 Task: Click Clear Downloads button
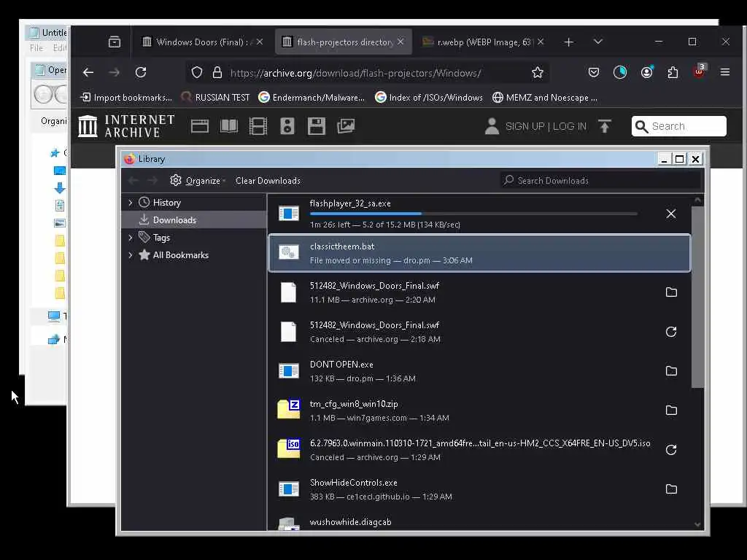pos(268,181)
